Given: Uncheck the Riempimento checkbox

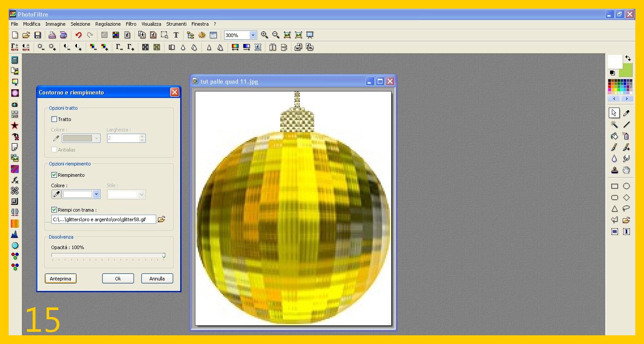Looking at the screenshot, I should click(54, 175).
